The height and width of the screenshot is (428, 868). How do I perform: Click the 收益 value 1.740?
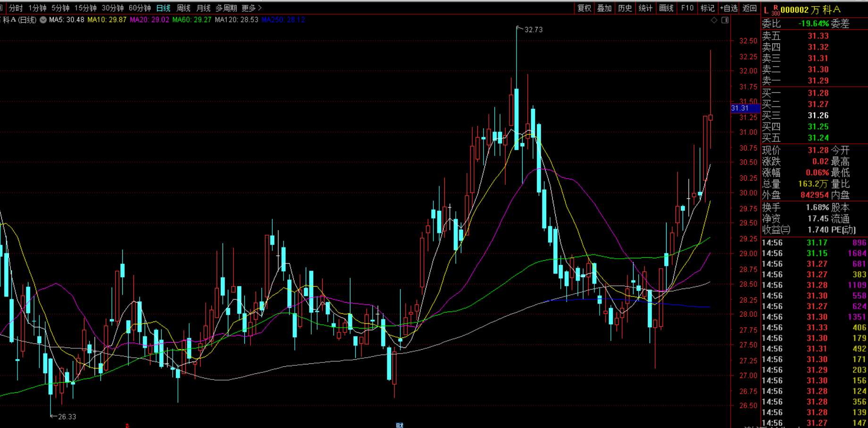[818, 230]
